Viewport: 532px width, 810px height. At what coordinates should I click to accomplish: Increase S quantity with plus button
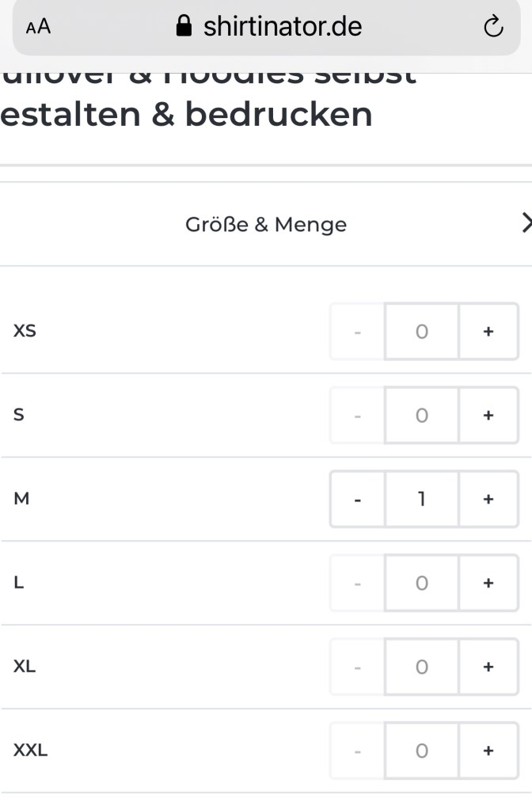coord(488,416)
